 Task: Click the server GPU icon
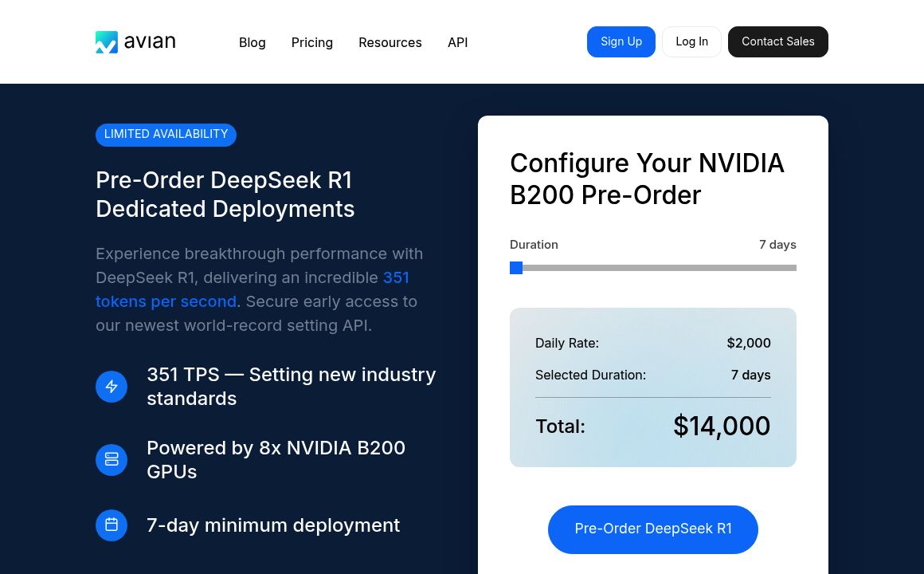point(112,460)
